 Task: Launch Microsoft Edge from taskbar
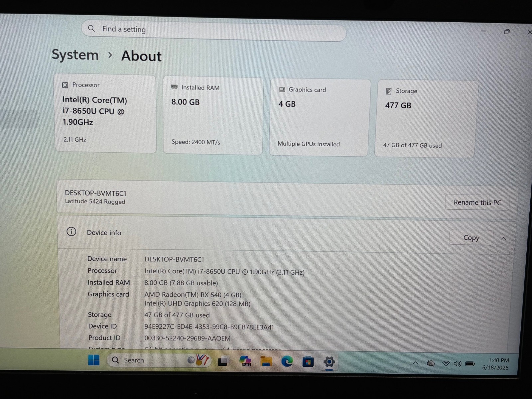point(287,361)
